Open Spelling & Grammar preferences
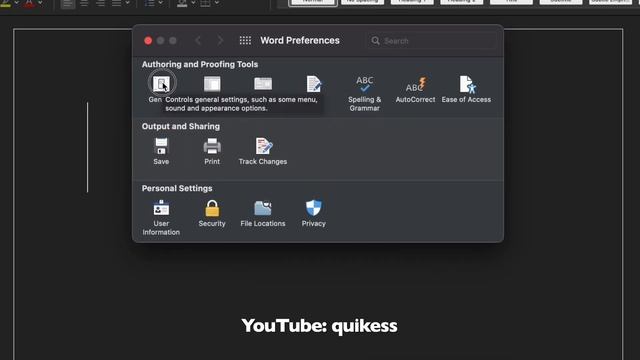This screenshot has height=360, width=640. pyautogui.click(x=364, y=93)
